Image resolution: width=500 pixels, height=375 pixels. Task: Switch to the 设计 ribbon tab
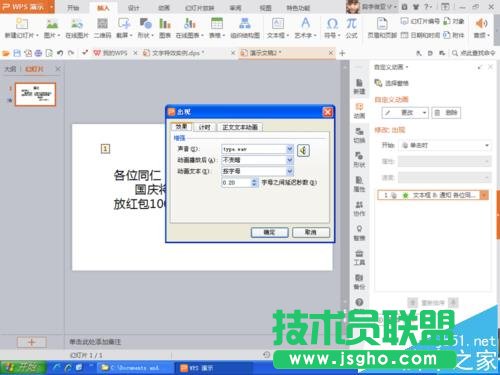point(133,7)
